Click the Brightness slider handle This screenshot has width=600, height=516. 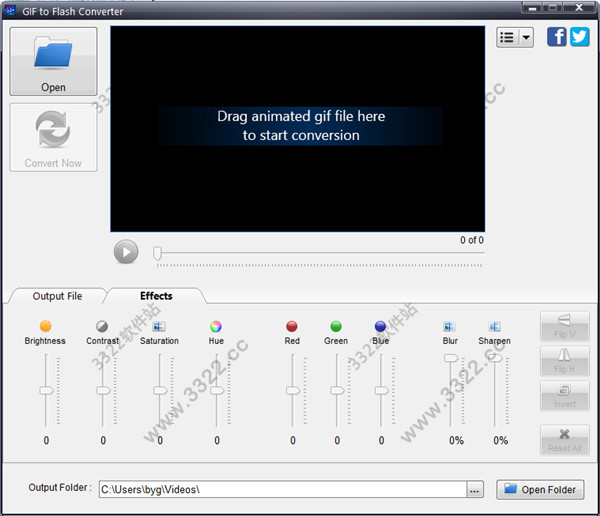(47, 390)
